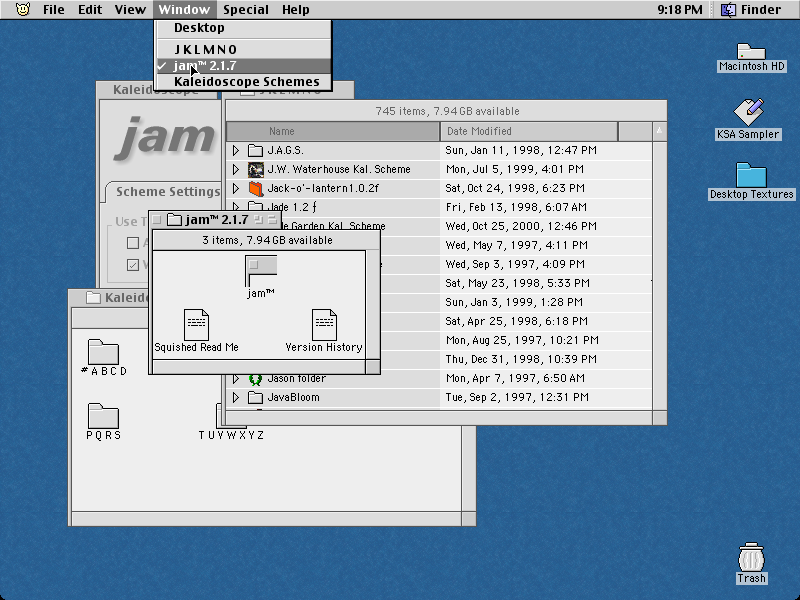Click Kaleidoscope Schemes window vertical scrollbar
This screenshot has height=600, width=800.
point(469,468)
